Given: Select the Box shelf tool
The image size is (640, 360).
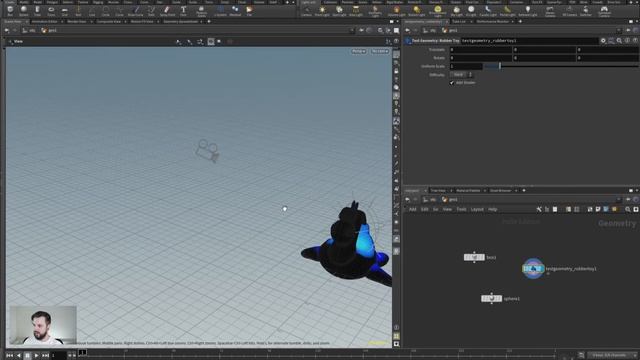Looking at the screenshot, I should 10,10.
